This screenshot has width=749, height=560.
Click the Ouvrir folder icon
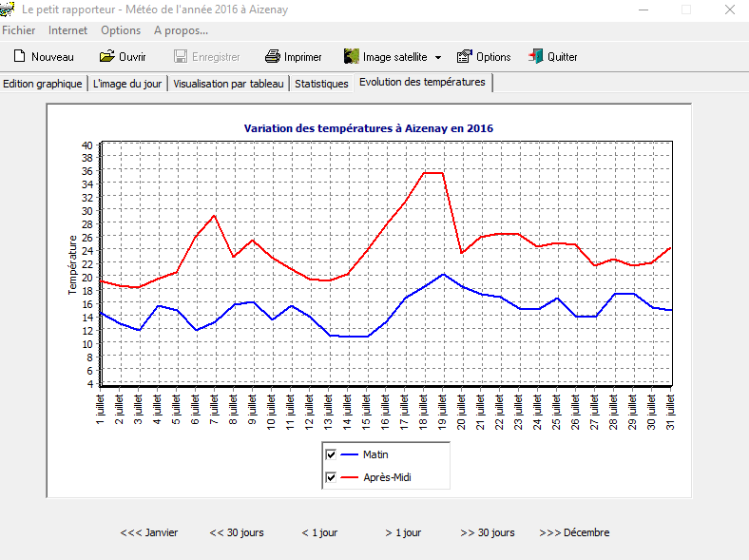(x=106, y=57)
